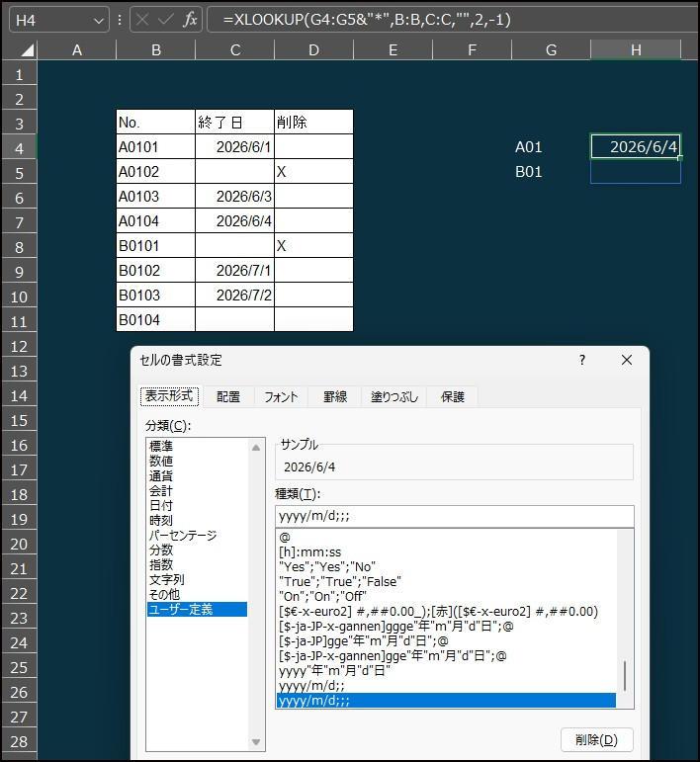
Task: Click the Cancel X icon in formula bar
Action: pyautogui.click(x=142, y=20)
